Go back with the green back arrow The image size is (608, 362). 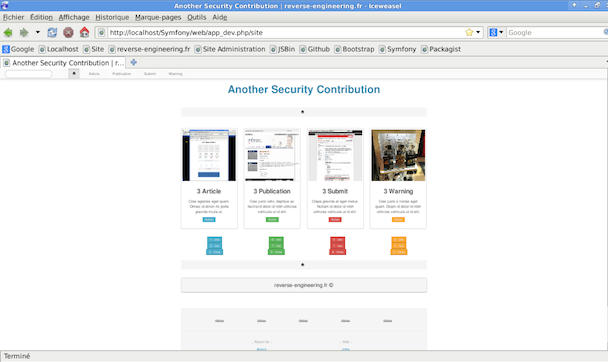8,33
